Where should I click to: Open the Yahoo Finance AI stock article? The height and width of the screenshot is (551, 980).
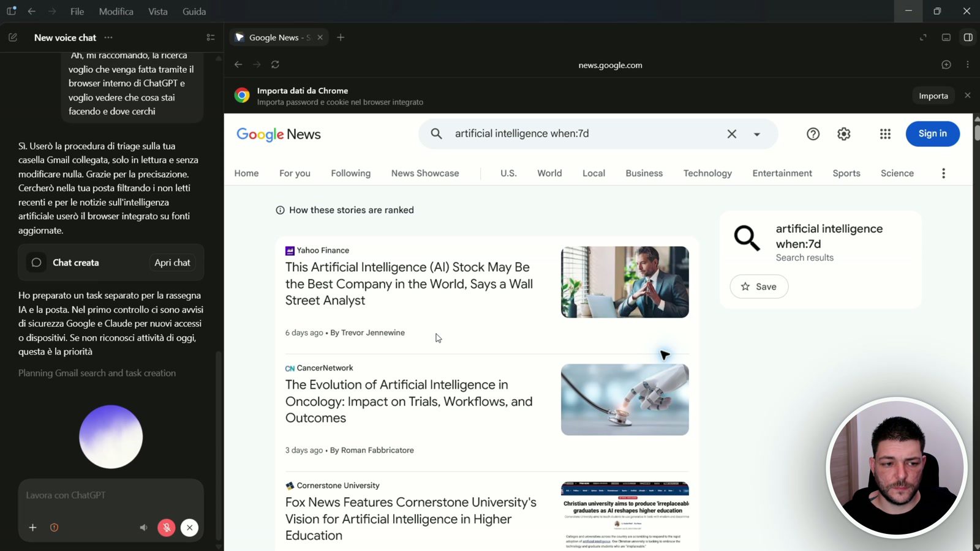click(409, 283)
